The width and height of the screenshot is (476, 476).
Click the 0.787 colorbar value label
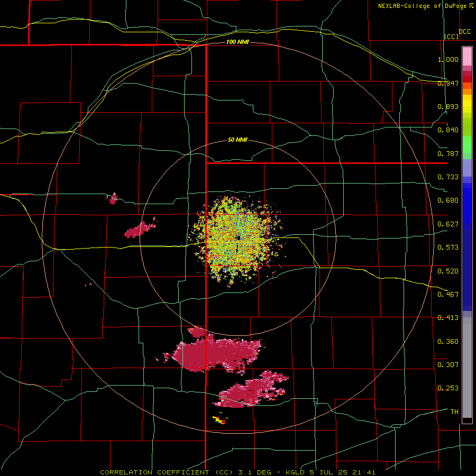(448, 153)
